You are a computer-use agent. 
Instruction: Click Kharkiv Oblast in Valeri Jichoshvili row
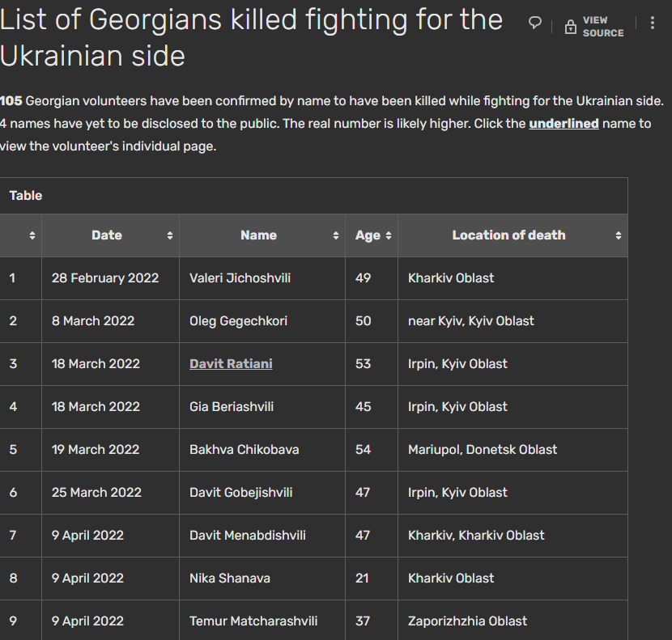tap(451, 278)
